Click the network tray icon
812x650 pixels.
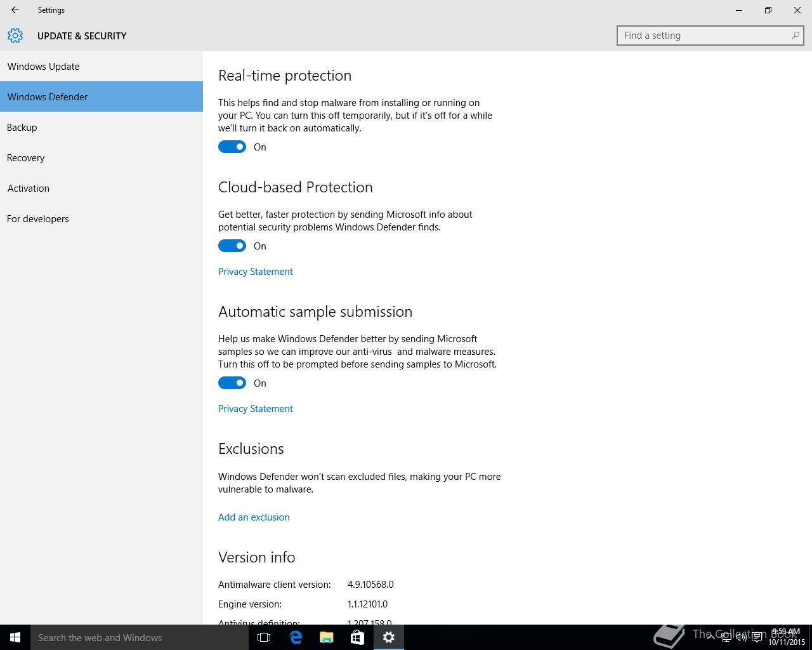(x=726, y=637)
